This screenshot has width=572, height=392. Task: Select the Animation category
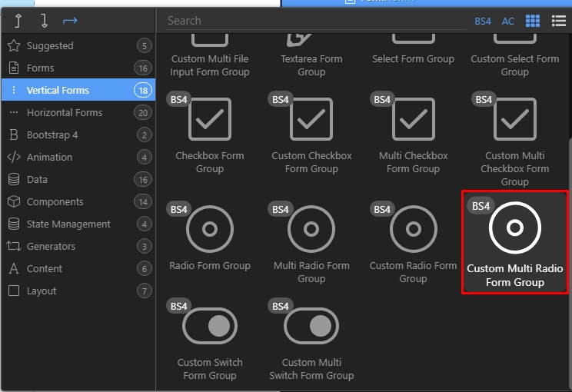point(49,158)
